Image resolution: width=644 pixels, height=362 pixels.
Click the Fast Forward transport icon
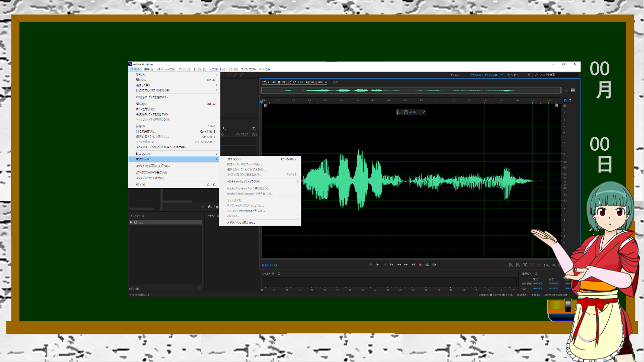click(x=406, y=264)
